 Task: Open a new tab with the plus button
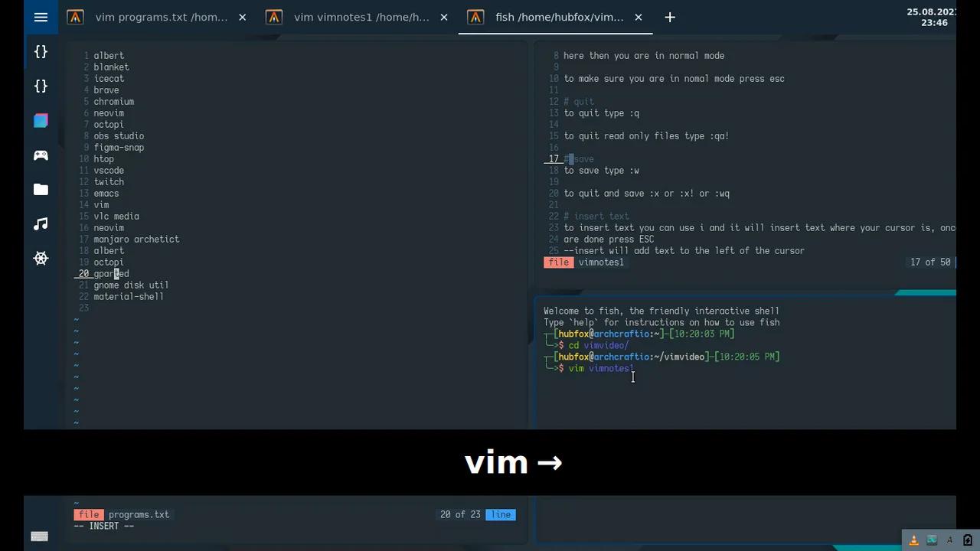pos(669,17)
